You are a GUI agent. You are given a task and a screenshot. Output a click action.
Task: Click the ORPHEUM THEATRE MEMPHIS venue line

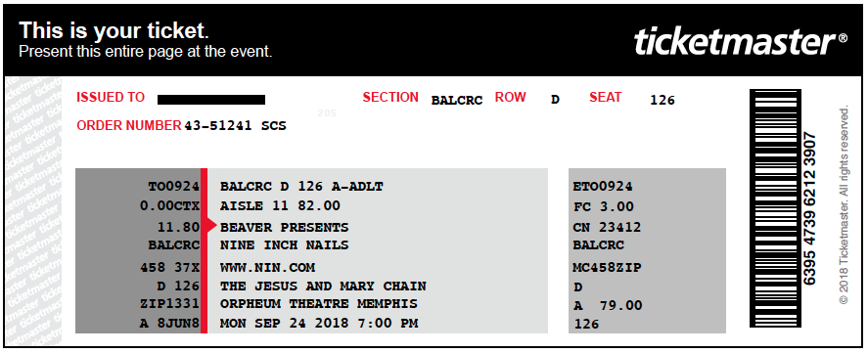[319, 304]
